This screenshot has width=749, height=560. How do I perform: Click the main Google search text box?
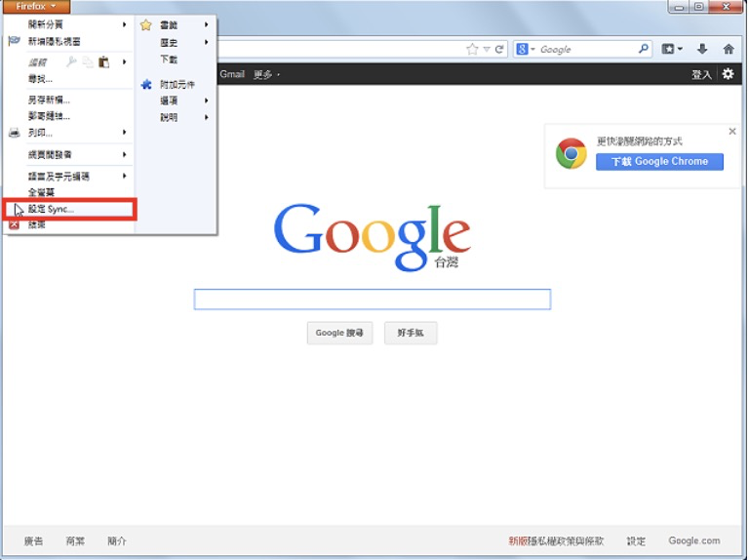click(x=373, y=300)
